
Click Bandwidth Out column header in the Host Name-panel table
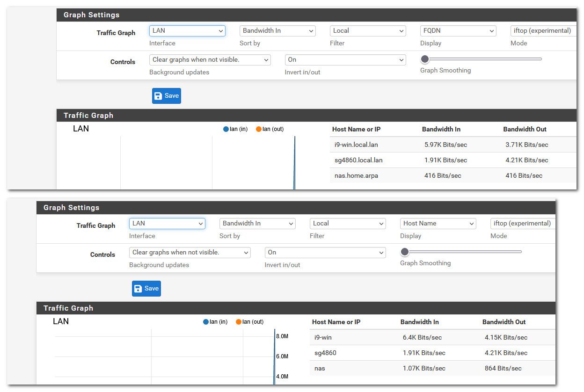coord(504,322)
